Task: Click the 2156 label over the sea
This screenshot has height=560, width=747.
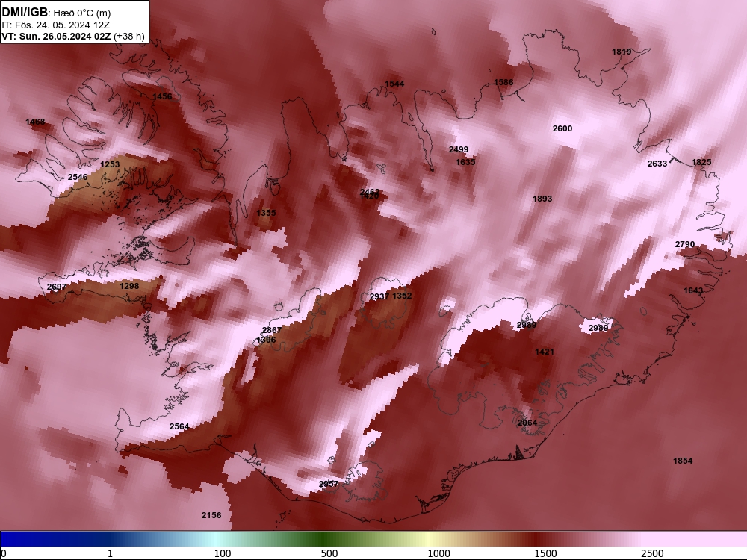Action: click(211, 515)
